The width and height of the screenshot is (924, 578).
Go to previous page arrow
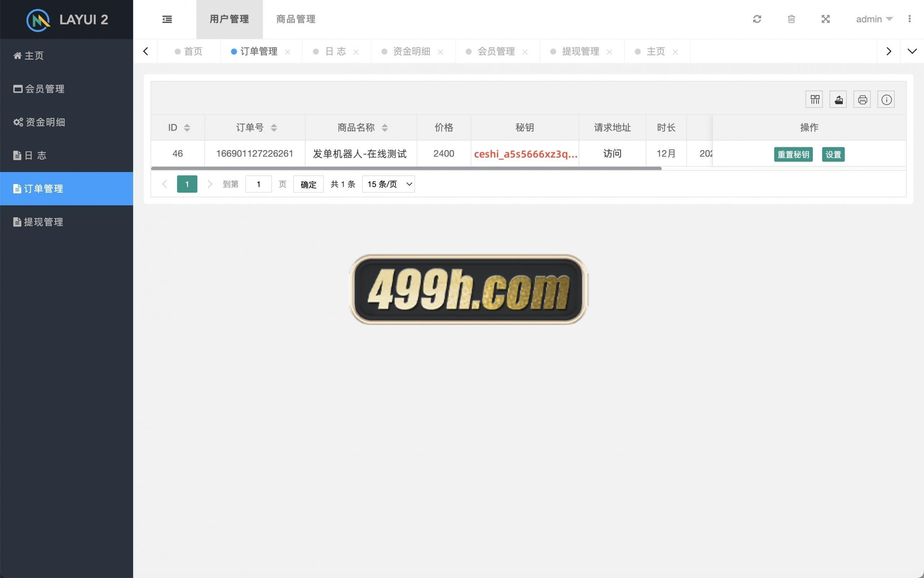click(x=165, y=184)
